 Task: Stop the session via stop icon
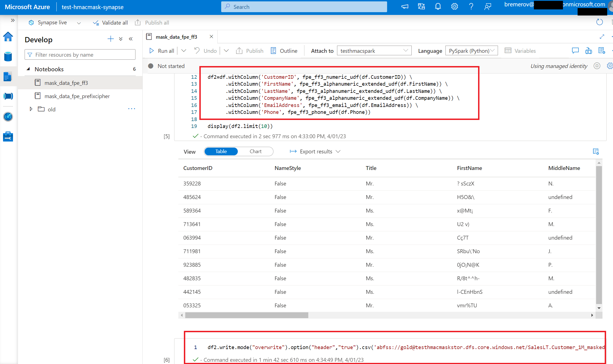pos(597,66)
